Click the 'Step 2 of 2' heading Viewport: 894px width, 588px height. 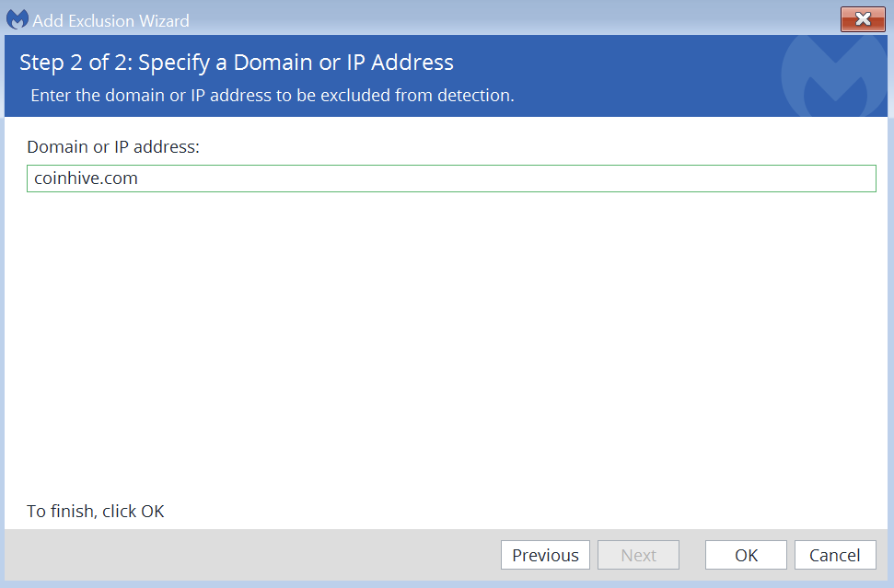pyautogui.click(x=236, y=63)
